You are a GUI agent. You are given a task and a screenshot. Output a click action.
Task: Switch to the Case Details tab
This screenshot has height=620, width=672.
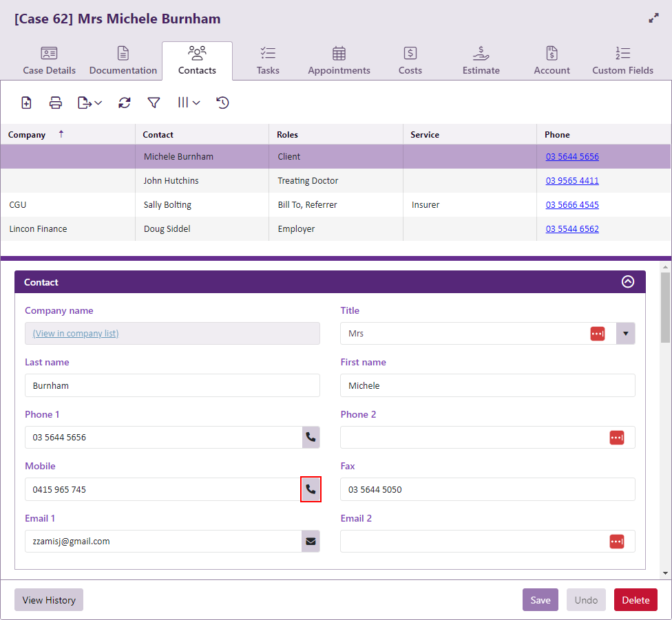point(50,61)
